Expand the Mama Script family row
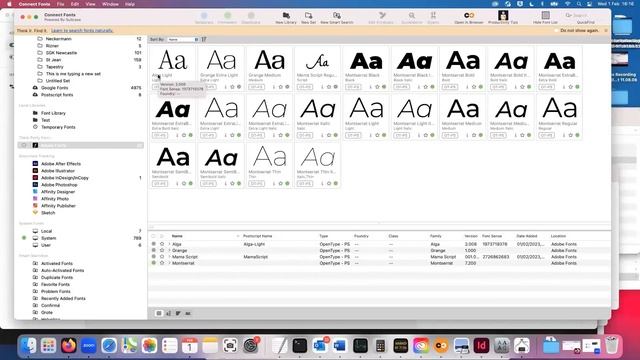The width and height of the screenshot is (640, 360). 169,257
